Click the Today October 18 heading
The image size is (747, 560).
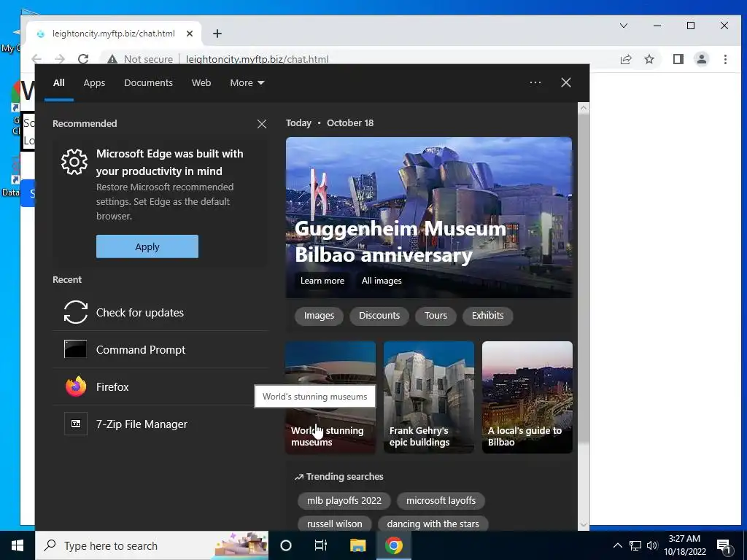click(x=330, y=122)
